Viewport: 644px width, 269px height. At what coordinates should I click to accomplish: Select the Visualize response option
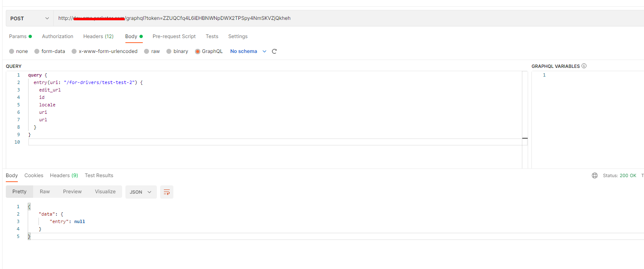coord(105,191)
